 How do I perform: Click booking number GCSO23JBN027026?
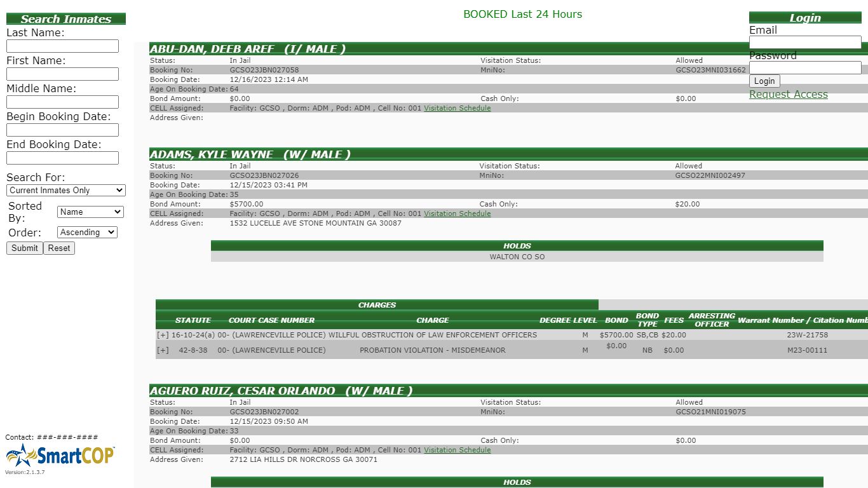(264, 175)
